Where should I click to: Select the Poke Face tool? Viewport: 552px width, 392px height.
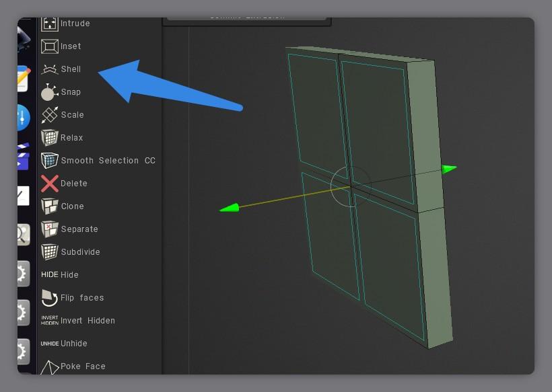[x=73, y=366]
